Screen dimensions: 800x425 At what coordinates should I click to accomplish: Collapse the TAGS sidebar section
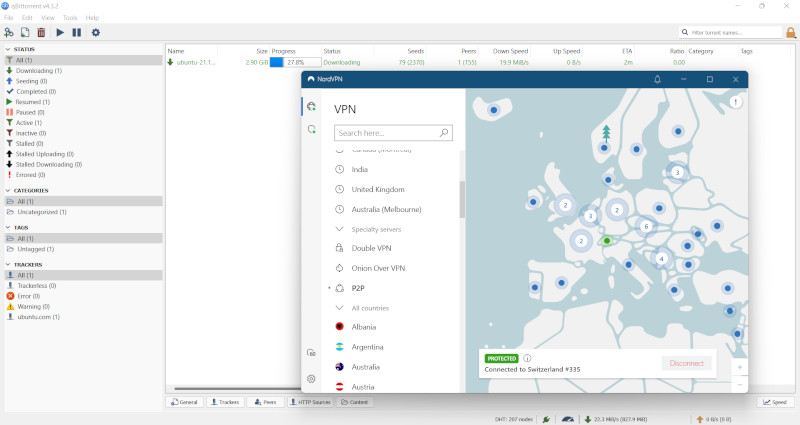coord(8,228)
